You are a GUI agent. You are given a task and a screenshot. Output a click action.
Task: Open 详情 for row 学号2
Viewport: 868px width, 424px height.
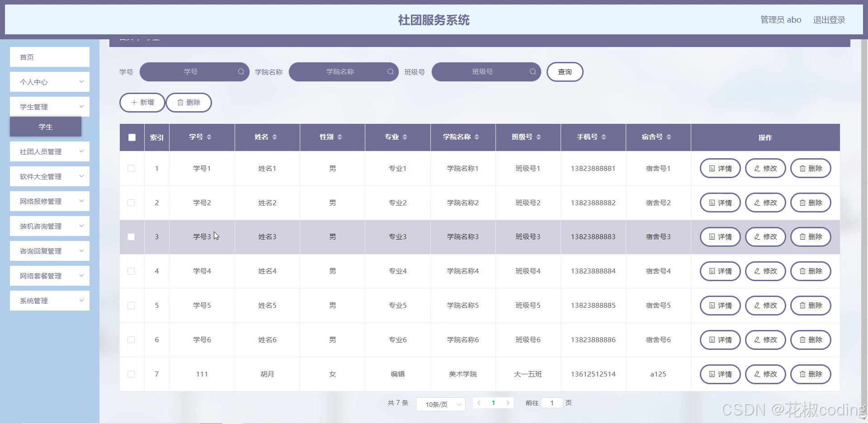(x=720, y=203)
